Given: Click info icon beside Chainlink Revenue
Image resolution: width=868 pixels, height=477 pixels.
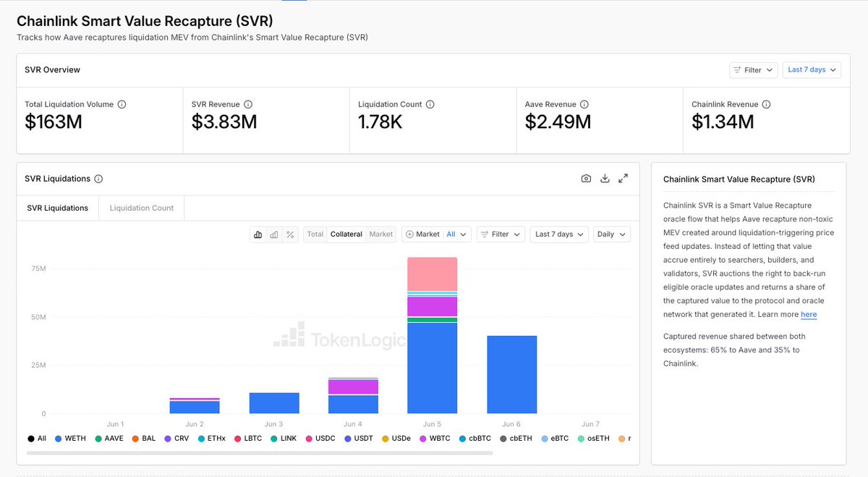Looking at the screenshot, I should click(767, 104).
